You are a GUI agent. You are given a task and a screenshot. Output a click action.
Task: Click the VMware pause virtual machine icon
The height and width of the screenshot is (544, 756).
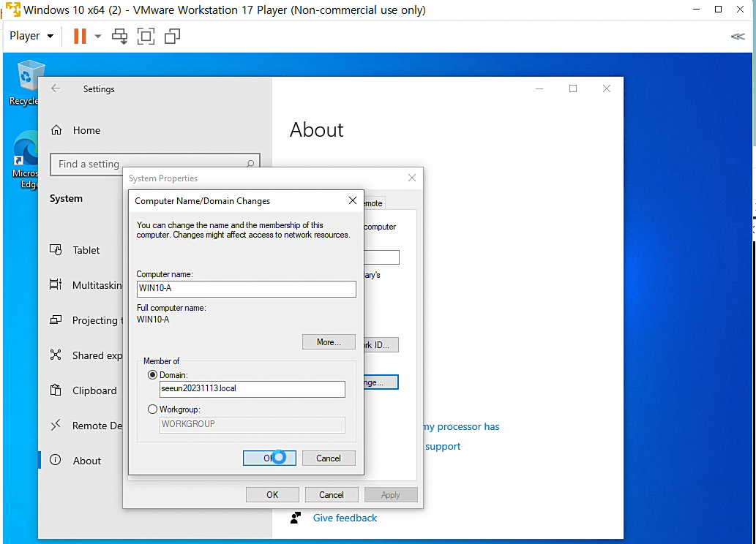pos(80,36)
